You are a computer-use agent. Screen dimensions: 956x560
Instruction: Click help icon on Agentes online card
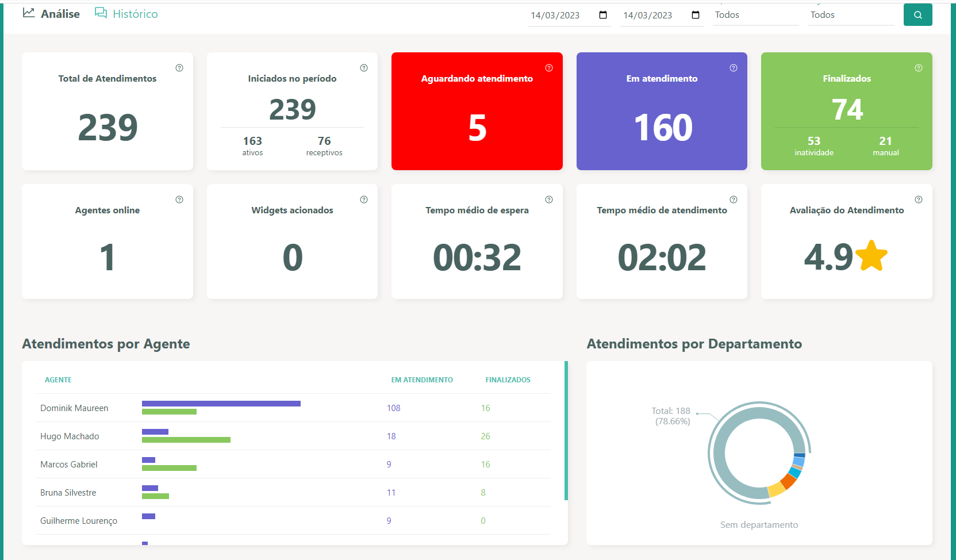pyautogui.click(x=179, y=200)
